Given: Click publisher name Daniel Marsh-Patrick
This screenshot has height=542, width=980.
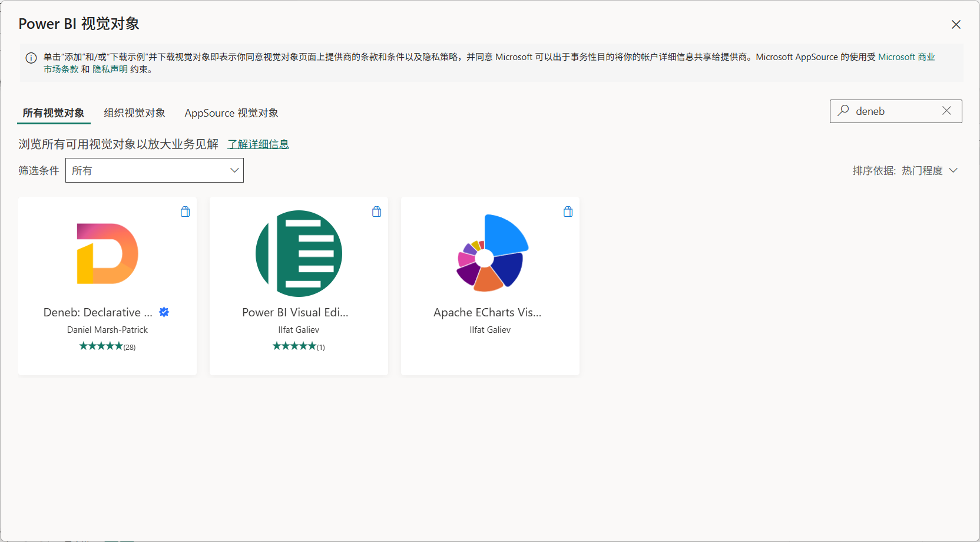Looking at the screenshot, I should point(107,330).
